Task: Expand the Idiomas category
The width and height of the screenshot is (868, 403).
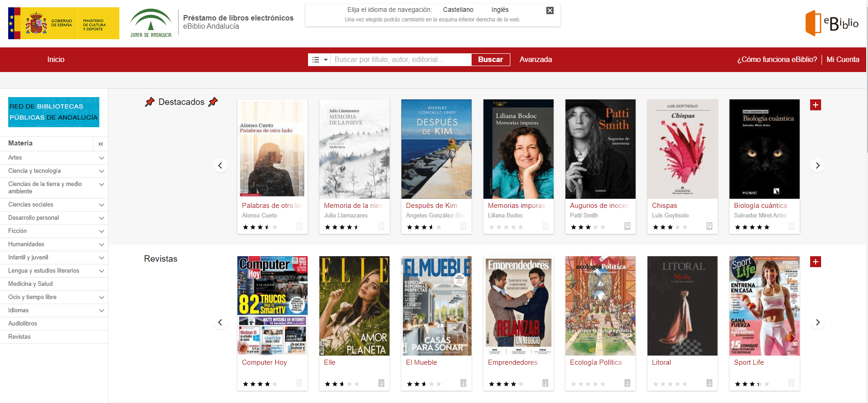Action: [x=101, y=310]
